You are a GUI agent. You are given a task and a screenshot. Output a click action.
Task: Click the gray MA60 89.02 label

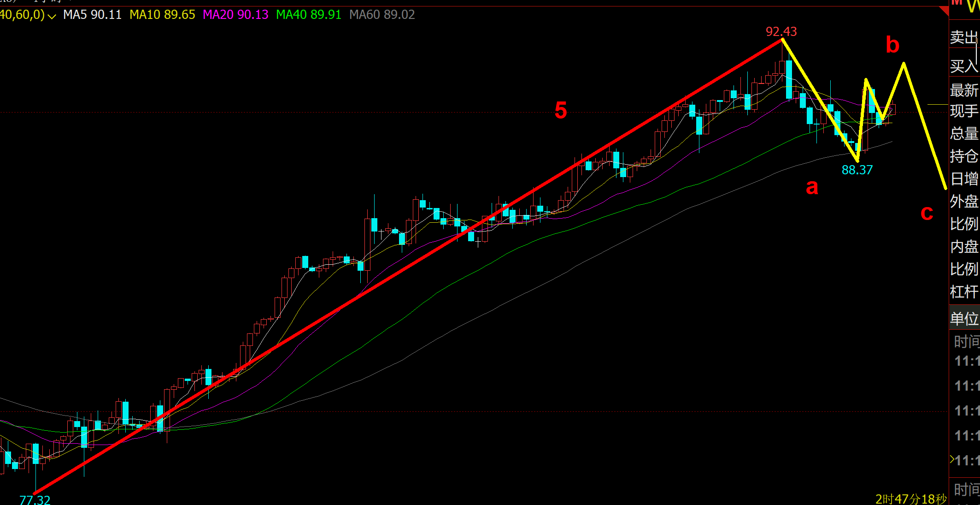[x=382, y=15]
